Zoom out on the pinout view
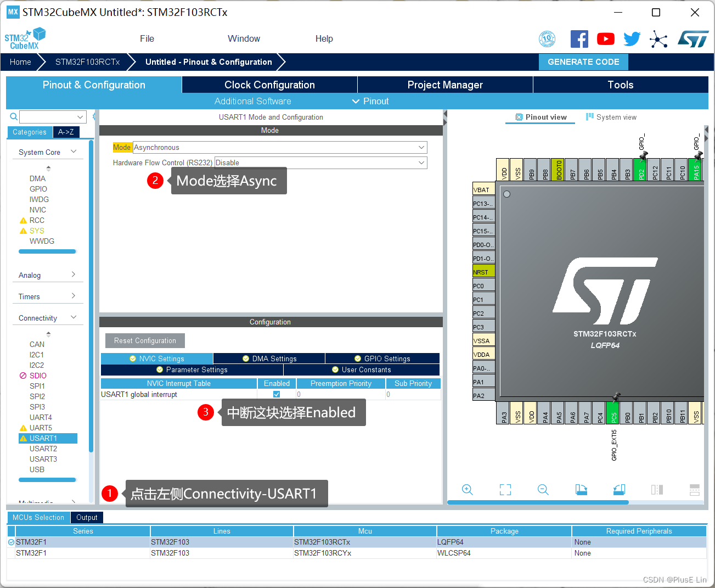Image resolution: width=715 pixels, height=588 pixels. coord(543,490)
